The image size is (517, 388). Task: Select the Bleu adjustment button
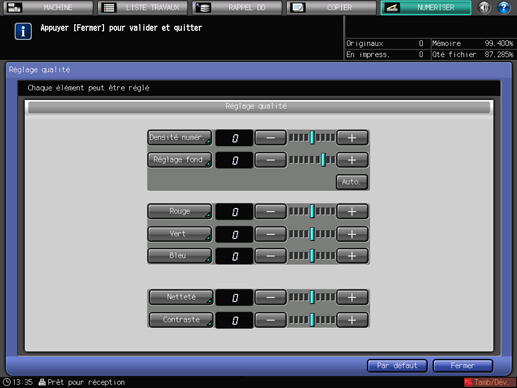pos(179,256)
